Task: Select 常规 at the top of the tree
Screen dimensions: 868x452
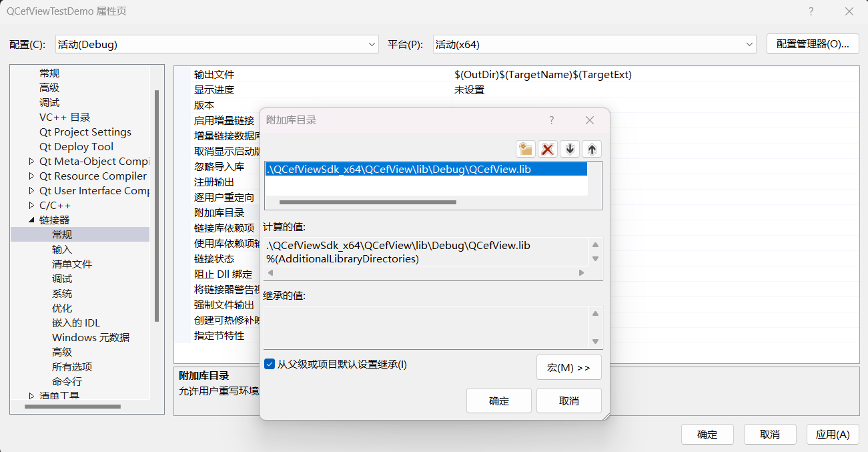Action: (49, 73)
